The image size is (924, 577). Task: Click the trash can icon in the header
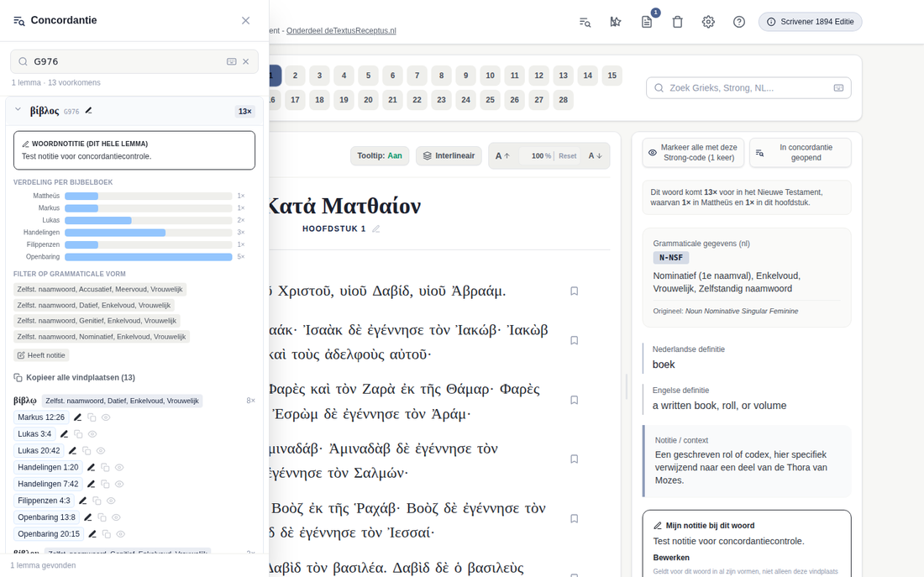pos(677,22)
